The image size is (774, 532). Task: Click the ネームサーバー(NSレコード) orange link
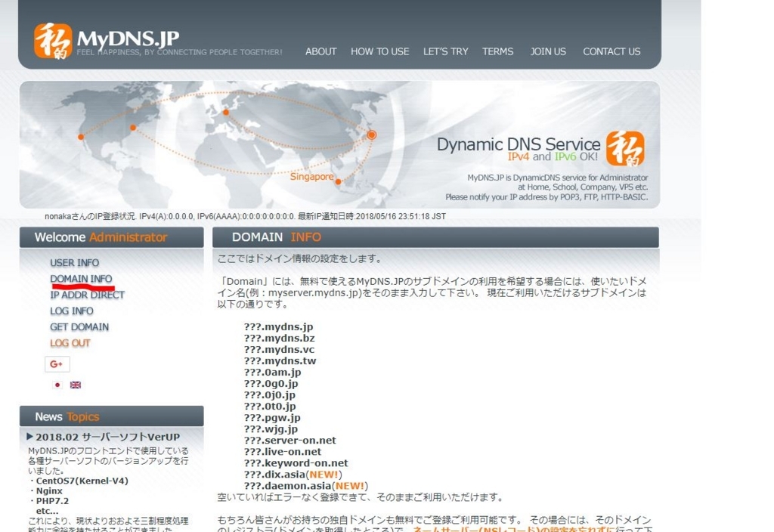click(513, 528)
